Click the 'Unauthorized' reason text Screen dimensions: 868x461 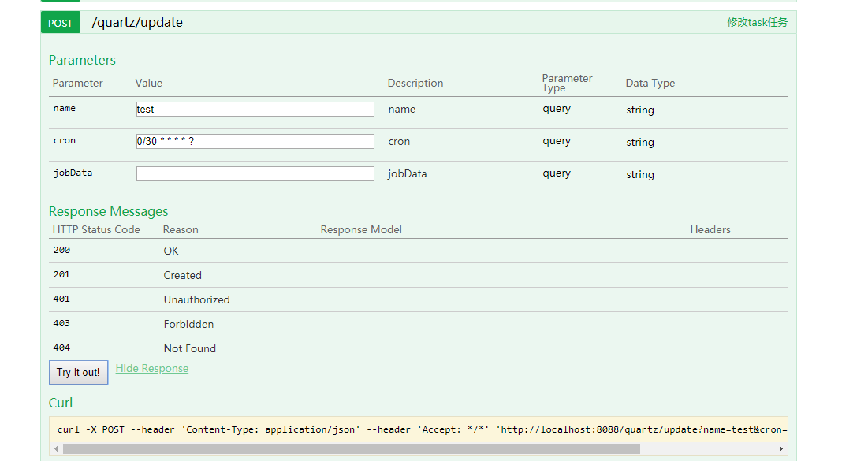pos(196,299)
